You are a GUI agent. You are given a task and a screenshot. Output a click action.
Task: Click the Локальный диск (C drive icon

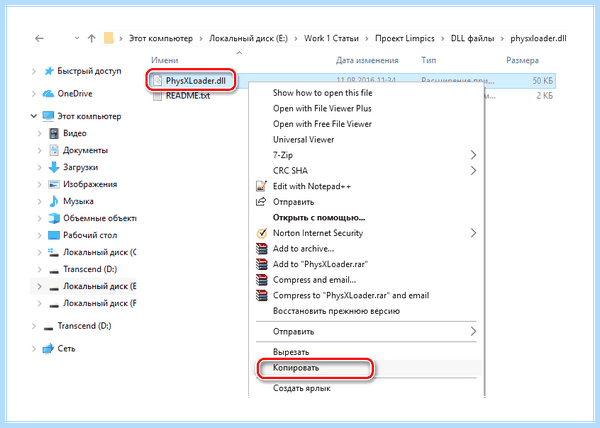[x=54, y=252]
